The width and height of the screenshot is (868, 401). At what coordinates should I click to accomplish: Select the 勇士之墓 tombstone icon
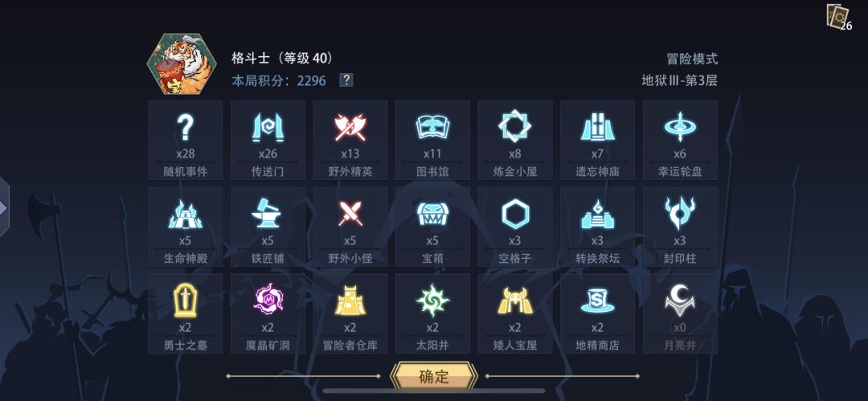[185, 301]
